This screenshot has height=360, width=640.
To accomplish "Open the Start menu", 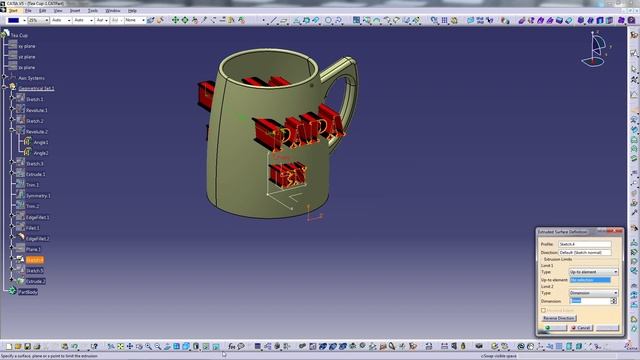I will 13,11.
